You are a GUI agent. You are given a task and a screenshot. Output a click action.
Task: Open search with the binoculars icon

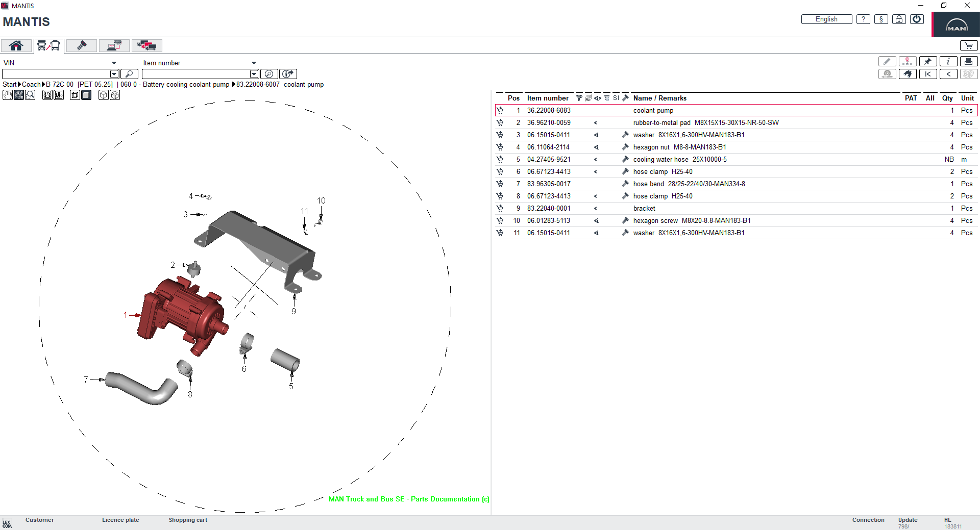(908, 74)
